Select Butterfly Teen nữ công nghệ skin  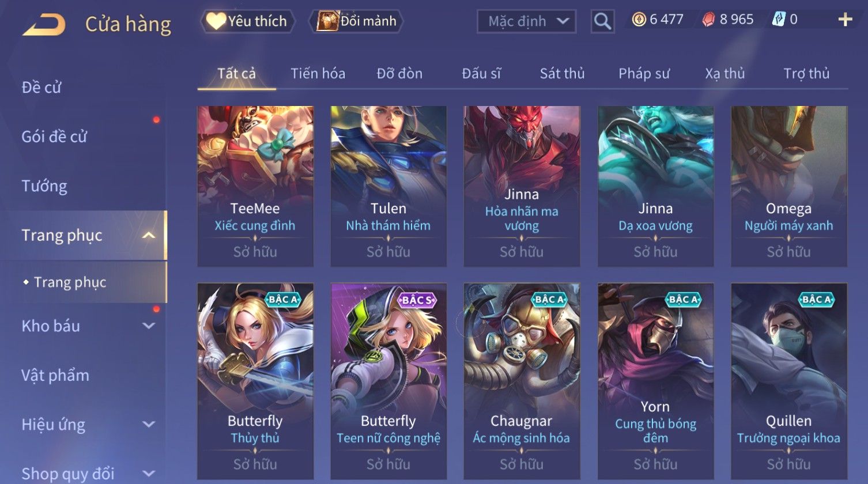point(388,381)
